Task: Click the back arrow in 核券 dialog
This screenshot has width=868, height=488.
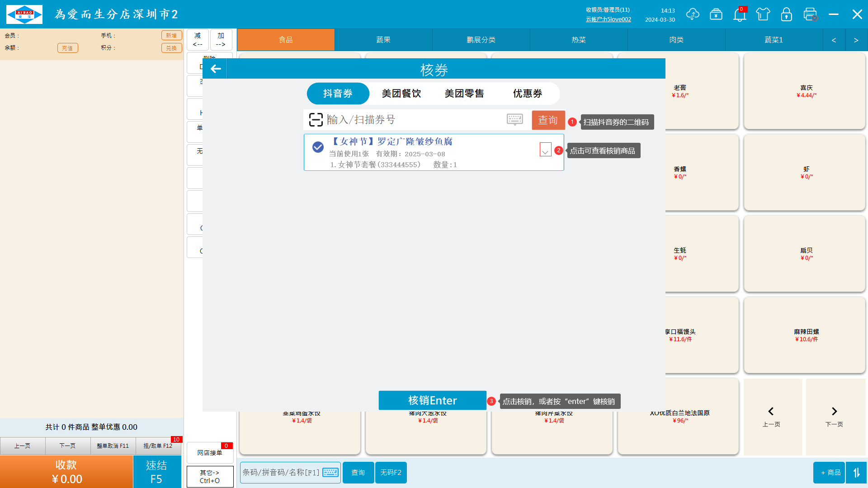Action: pos(216,69)
